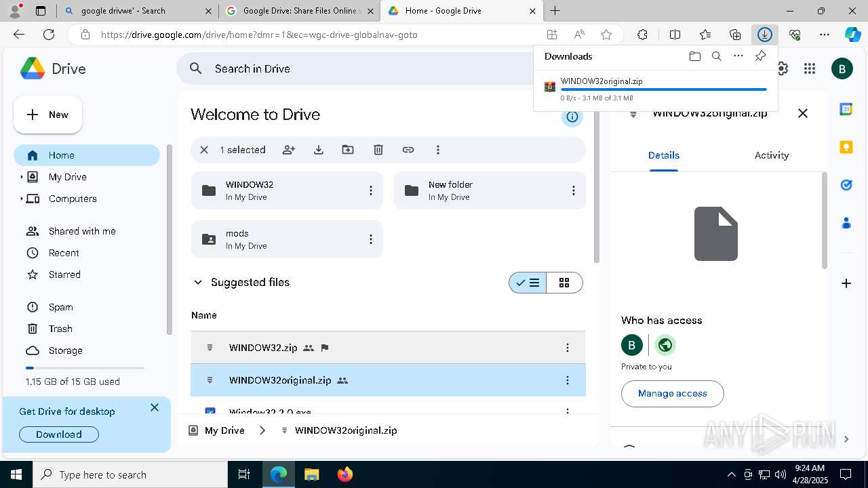Click the globe public access icon
Viewport: 868px width, 488px height.
coord(665,345)
